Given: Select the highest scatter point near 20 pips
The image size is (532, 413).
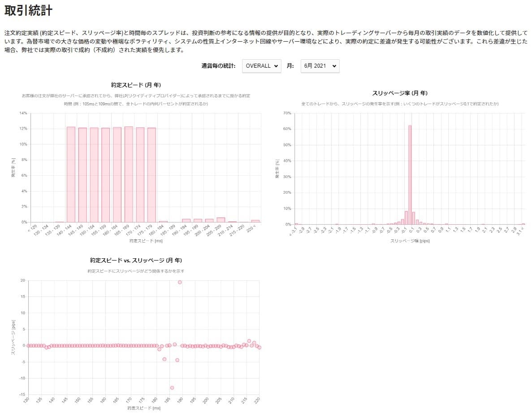Looking at the screenshot, I should tap(180, 282).
